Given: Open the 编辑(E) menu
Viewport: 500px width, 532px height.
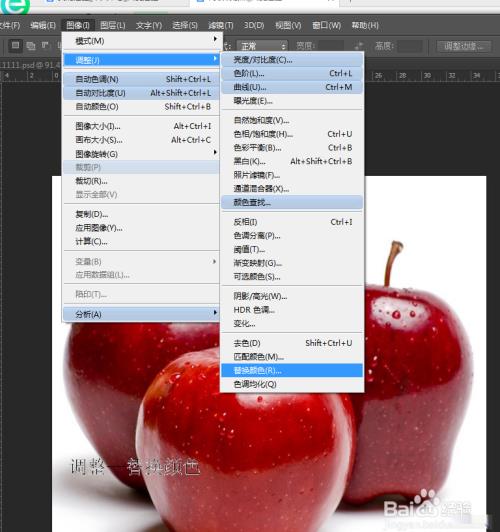Looking at the screenshot, I should coord(43,25).
